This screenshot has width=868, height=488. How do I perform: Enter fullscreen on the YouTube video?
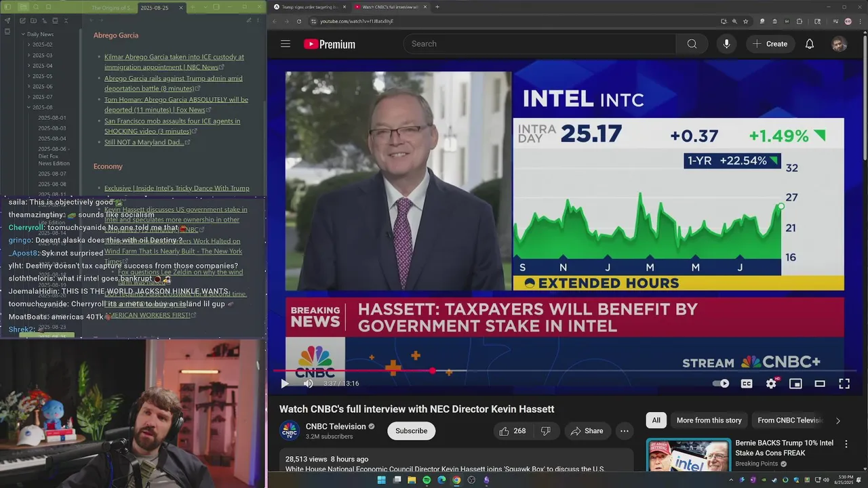[x=844, y=384]
